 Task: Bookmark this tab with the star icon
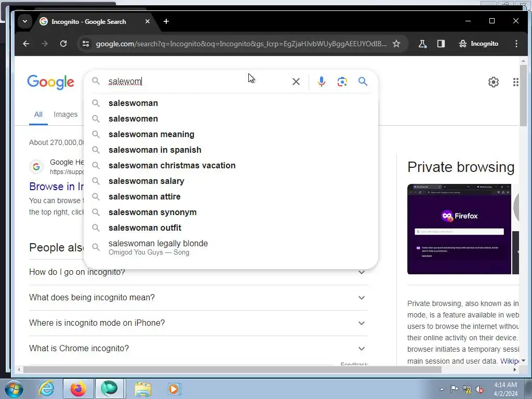[x=396, y=44]
